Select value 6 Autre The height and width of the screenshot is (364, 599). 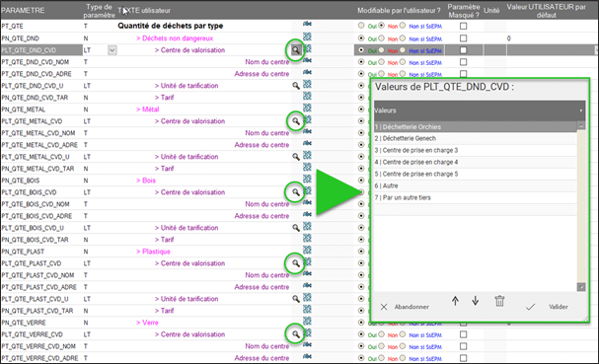(476, 185)
